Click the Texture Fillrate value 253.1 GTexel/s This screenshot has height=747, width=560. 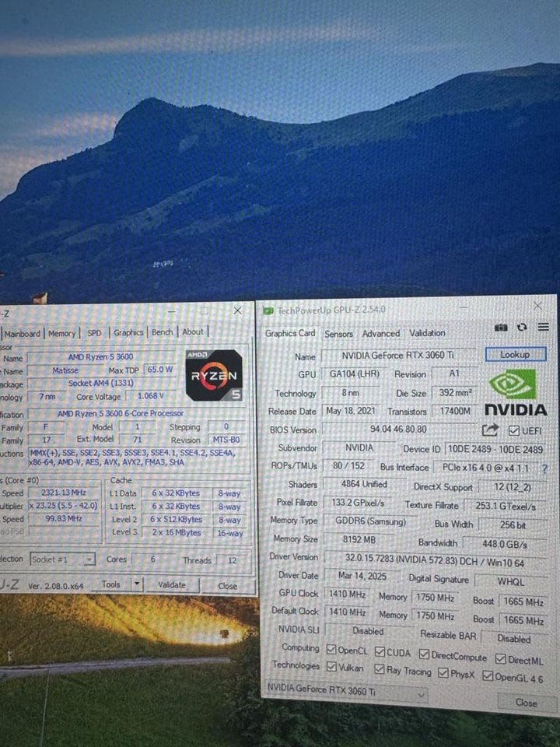[x=506, y=506]
